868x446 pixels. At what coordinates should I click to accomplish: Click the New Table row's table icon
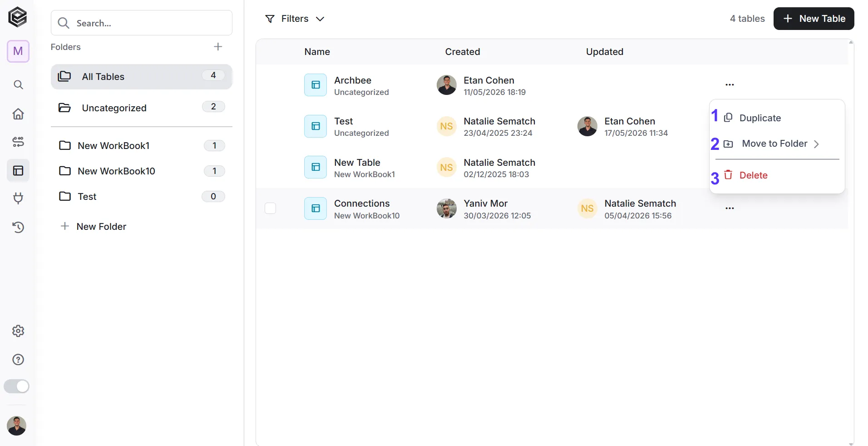[316, 167]
